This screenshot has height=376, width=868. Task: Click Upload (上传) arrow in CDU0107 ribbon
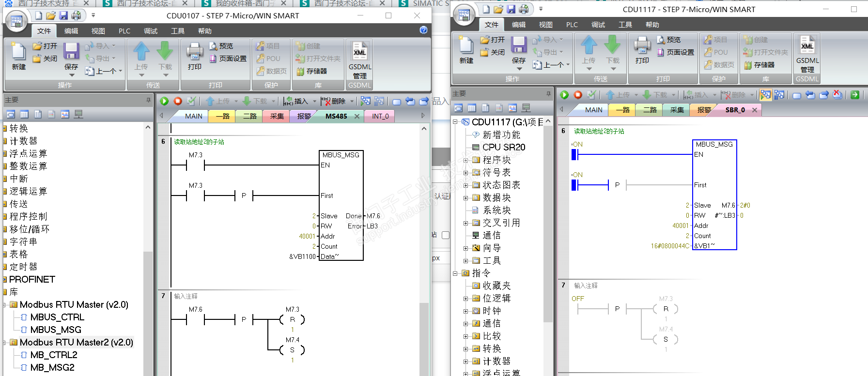(141, 51)
